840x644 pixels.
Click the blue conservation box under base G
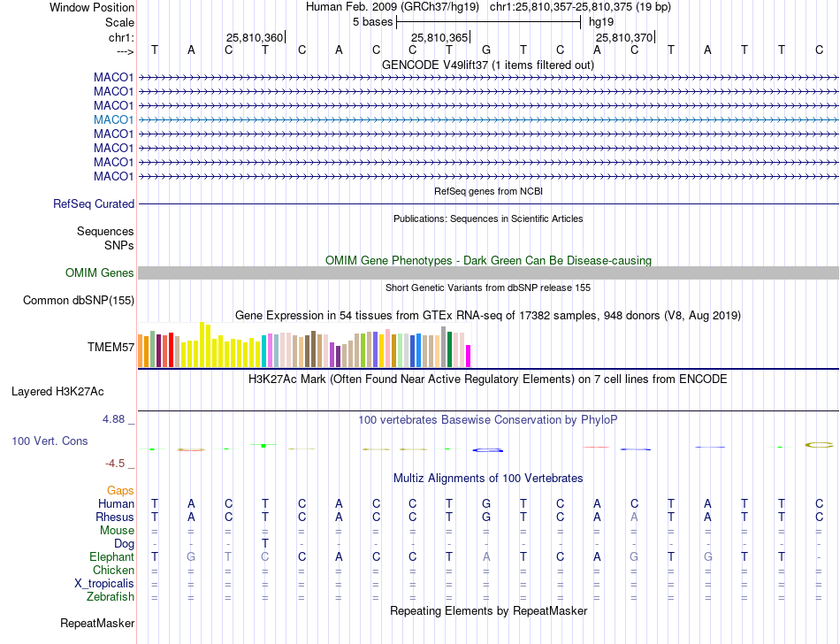click(x=487, y=450)
